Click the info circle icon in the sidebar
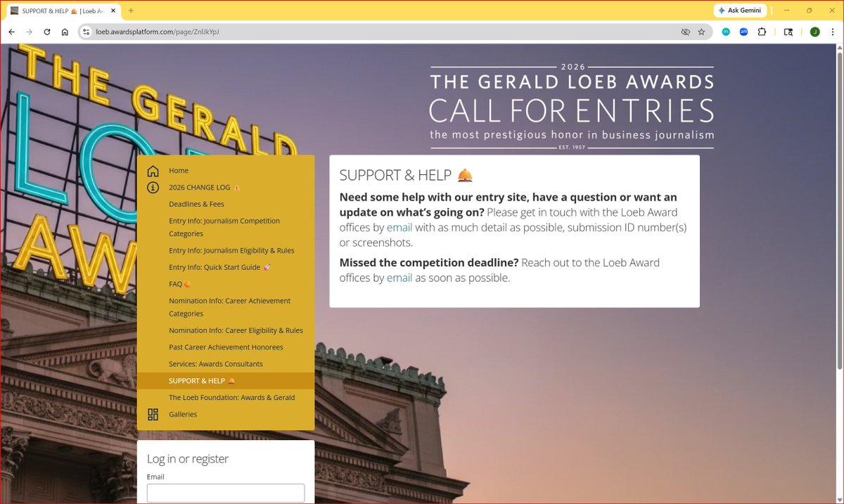Screen dimensions: 844x504 point(153,188)
